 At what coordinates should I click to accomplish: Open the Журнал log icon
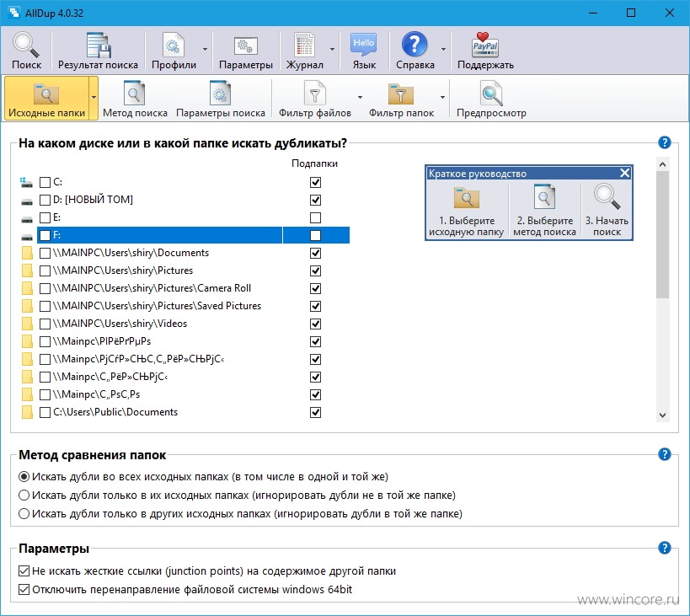304,45
